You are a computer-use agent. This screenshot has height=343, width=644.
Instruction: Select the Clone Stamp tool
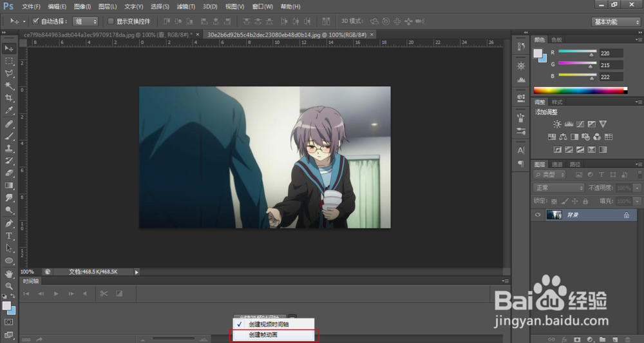click(8, 148)
